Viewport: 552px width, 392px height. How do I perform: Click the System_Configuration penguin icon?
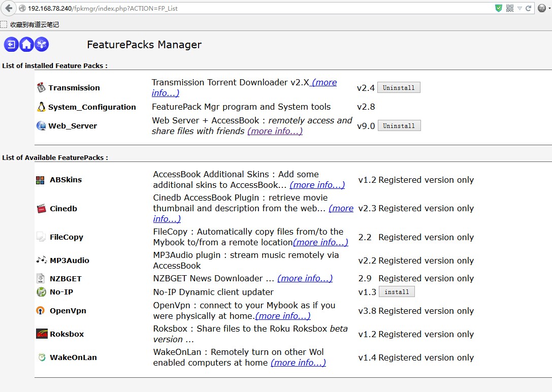click(41, 107)
